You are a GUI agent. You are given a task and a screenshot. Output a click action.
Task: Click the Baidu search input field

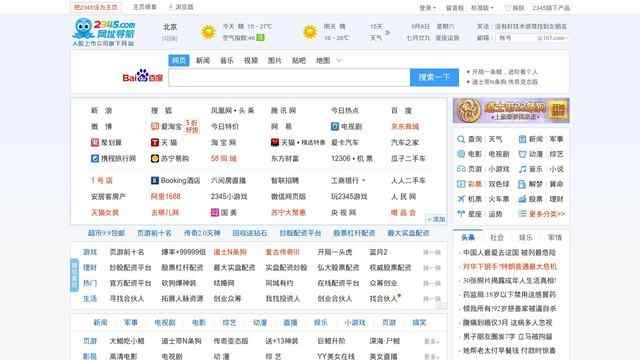click(x=289, y=78)
